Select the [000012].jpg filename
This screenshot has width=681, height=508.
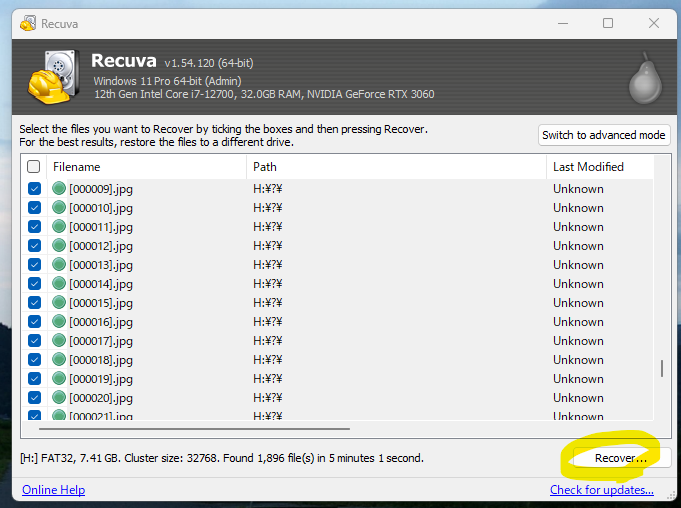click(101, 246)
